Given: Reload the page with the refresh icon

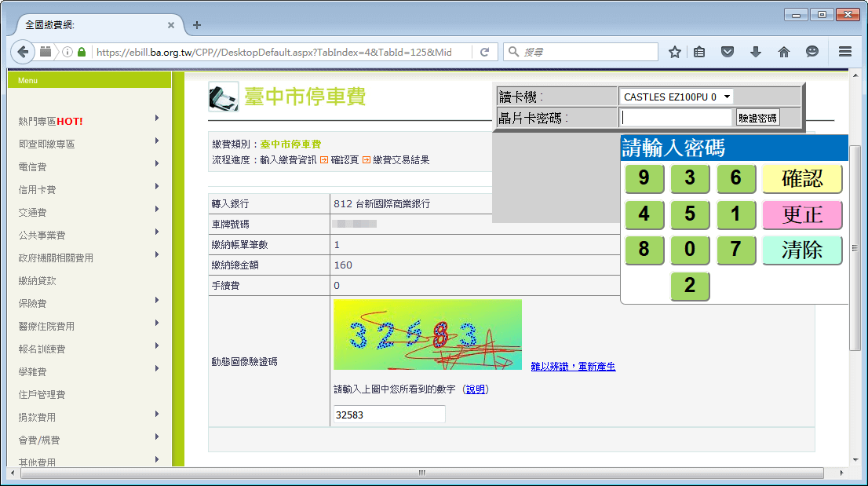Looking at the screenshot, I should (x=484, y=52).
